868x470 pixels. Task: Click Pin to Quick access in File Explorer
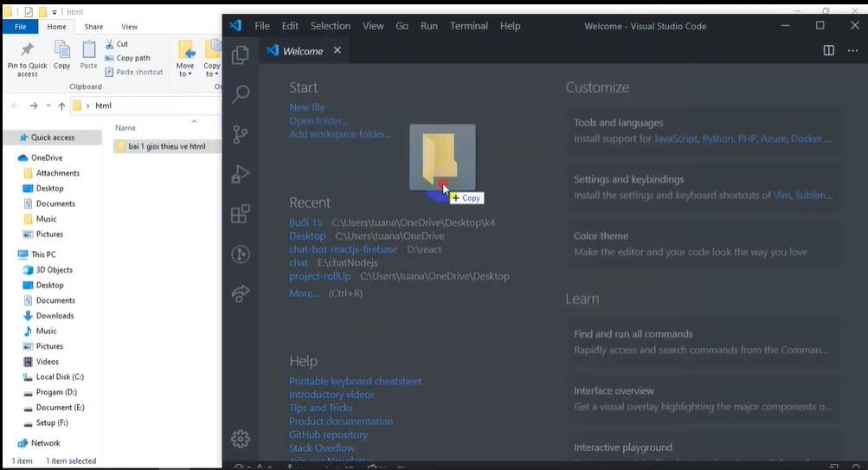(x=27, y=59)
